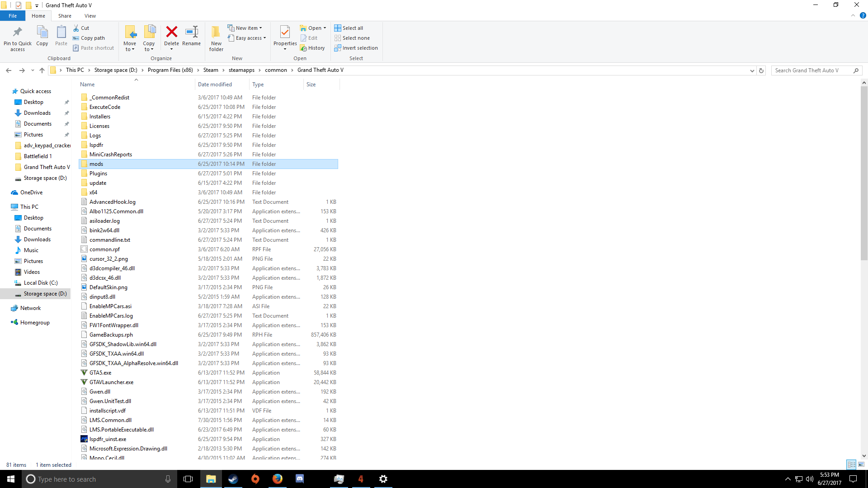
Task: Click Pin to Quick access icon
Action: (x=18, y=33)
